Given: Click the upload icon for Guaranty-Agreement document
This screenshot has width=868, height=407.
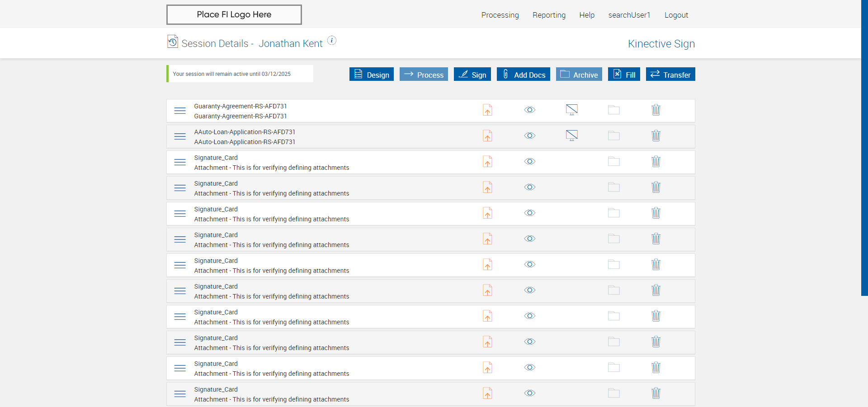Looking at the screenshot, I should point(487,110).
